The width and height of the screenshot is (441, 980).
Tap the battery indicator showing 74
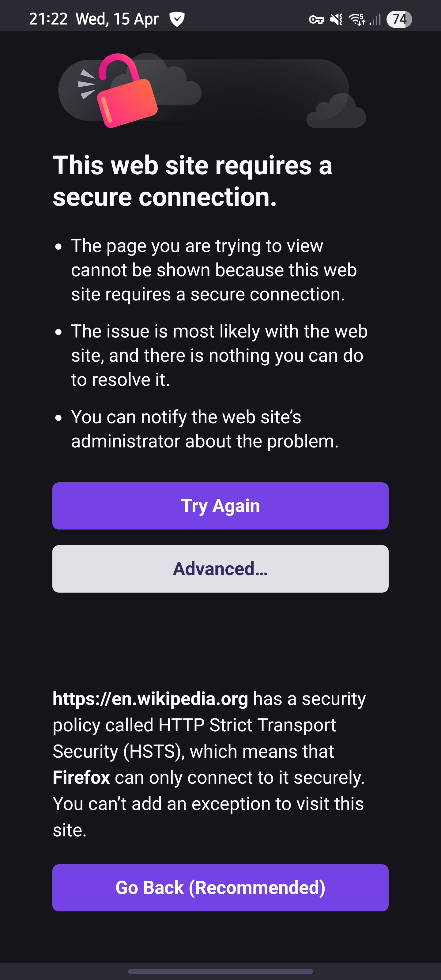[x=399, y=19]
